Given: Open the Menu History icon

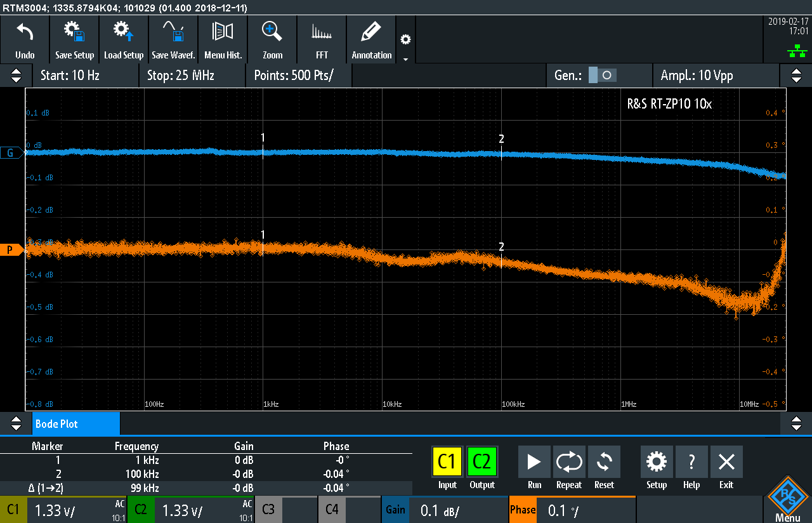Looking at the screenshot, I should tap(223, 39).
